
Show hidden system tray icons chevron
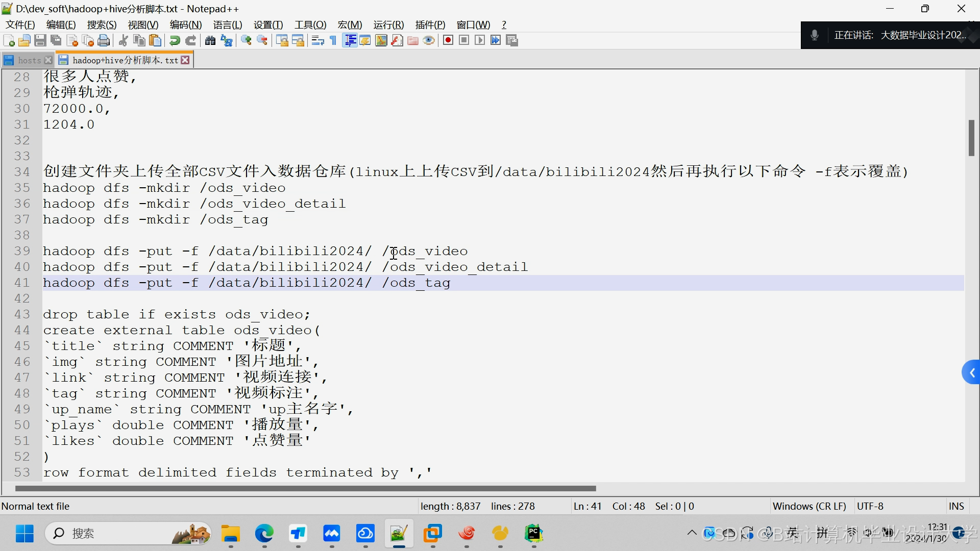click(692, 533)
